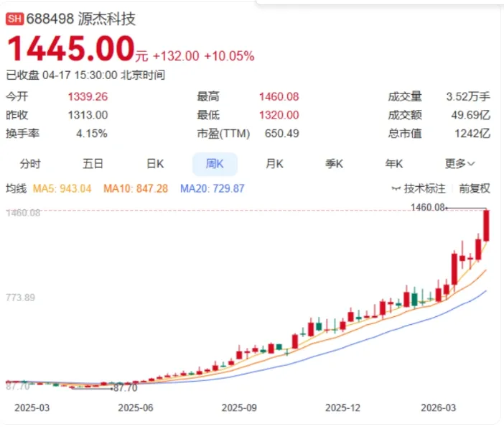Click the stock code 688498
504x442 pixels.
point(50,19)
